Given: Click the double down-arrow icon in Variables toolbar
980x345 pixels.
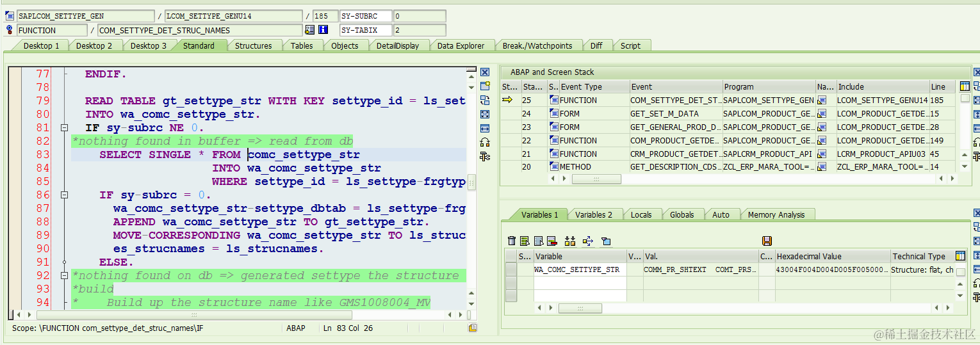Looking at the screenshot, I should [569, 241].
